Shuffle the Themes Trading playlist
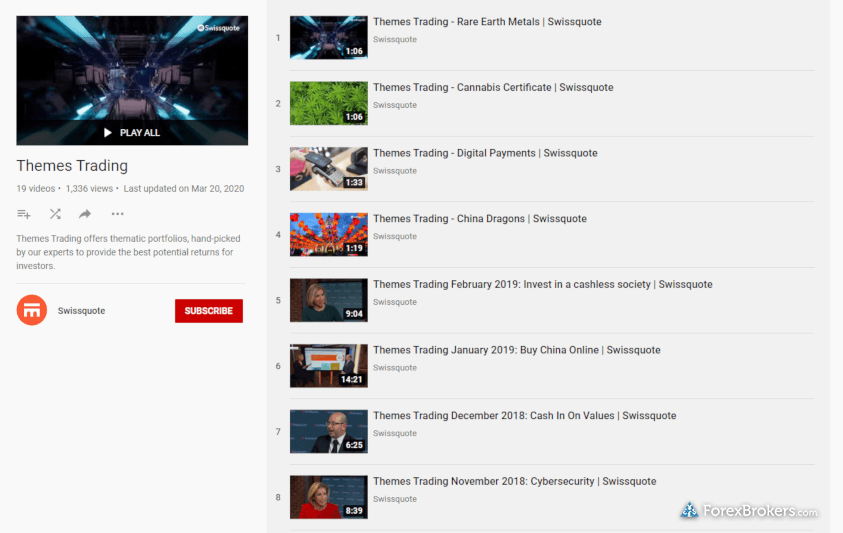Screen dimensions: 843x533 [55, 214]
